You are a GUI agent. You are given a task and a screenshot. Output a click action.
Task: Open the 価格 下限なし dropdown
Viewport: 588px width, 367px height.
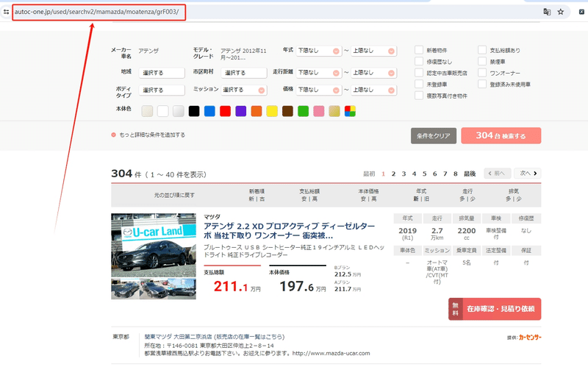click(x=319, y=90)
